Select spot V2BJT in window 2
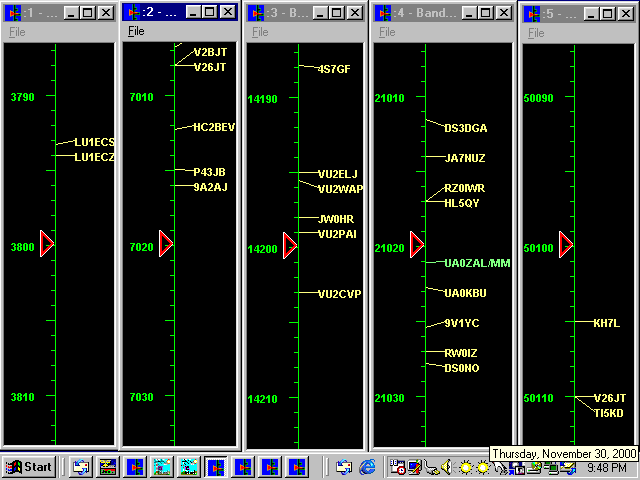The height and width of the screenshot is (480, 640). [210, 52]
